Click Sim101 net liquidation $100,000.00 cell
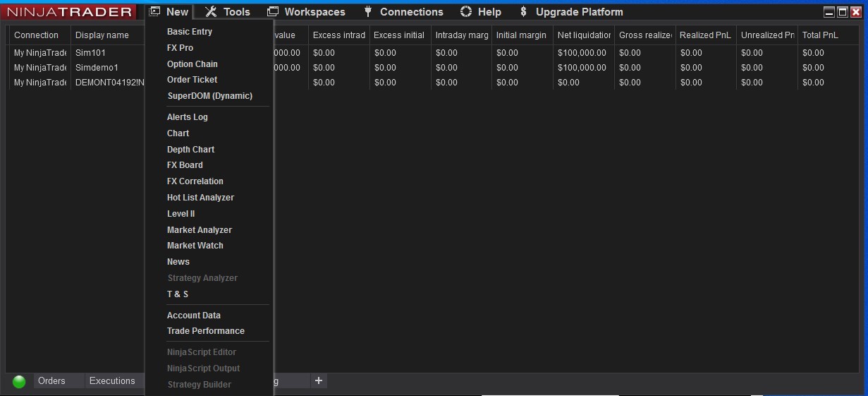The width and height of the screenshot is (868, 396). (x=584, y=53)
